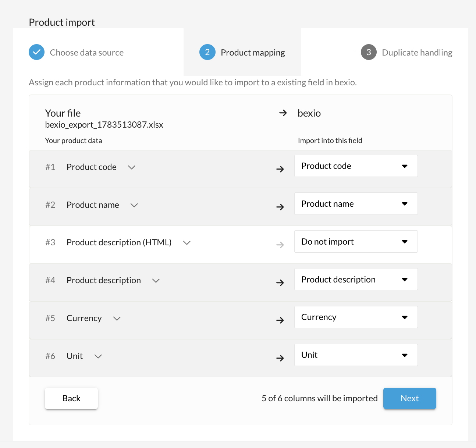Screen dimensions: 476x448
Task: Click the greyed arrow in Product description (HTML) row
Action: click(280, 245)
